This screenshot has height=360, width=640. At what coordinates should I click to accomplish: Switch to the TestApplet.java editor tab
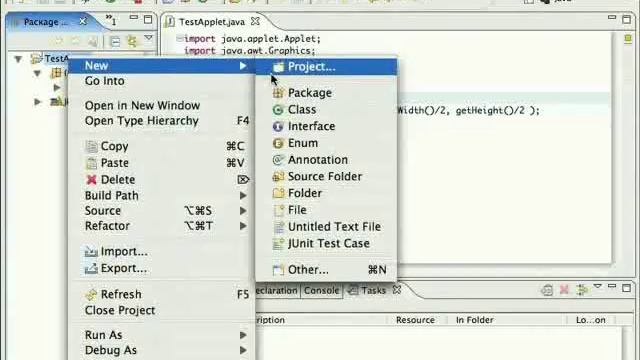pos(212,22)
